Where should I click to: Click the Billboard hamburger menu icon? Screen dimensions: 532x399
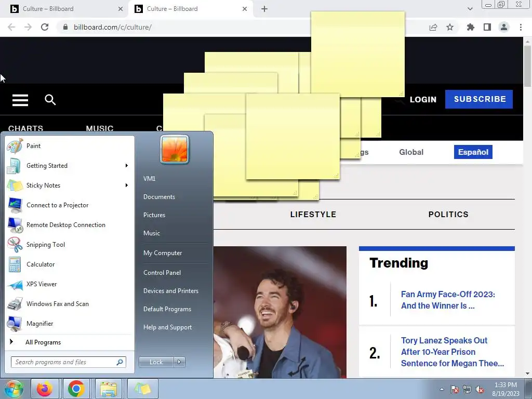click(x=20, y=100)
